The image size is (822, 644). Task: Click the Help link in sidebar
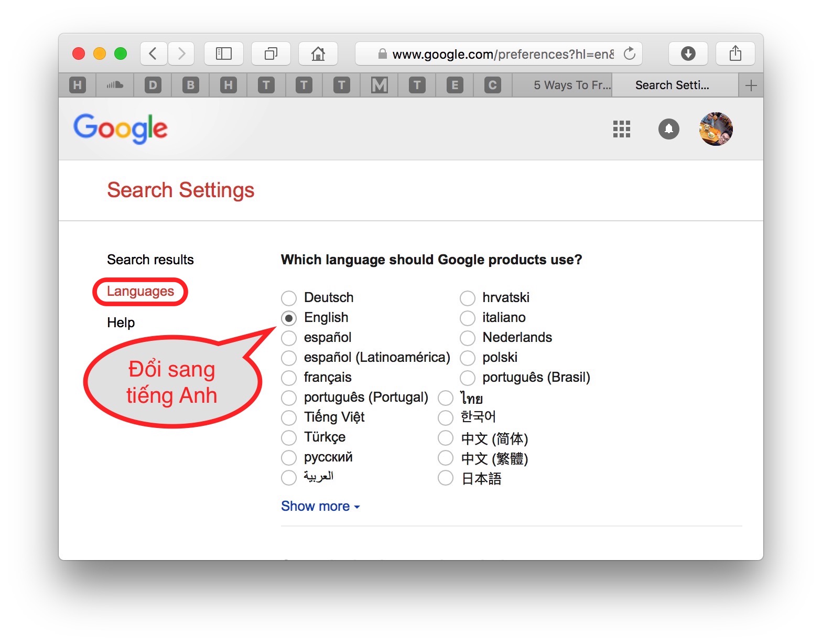point(121,323)
